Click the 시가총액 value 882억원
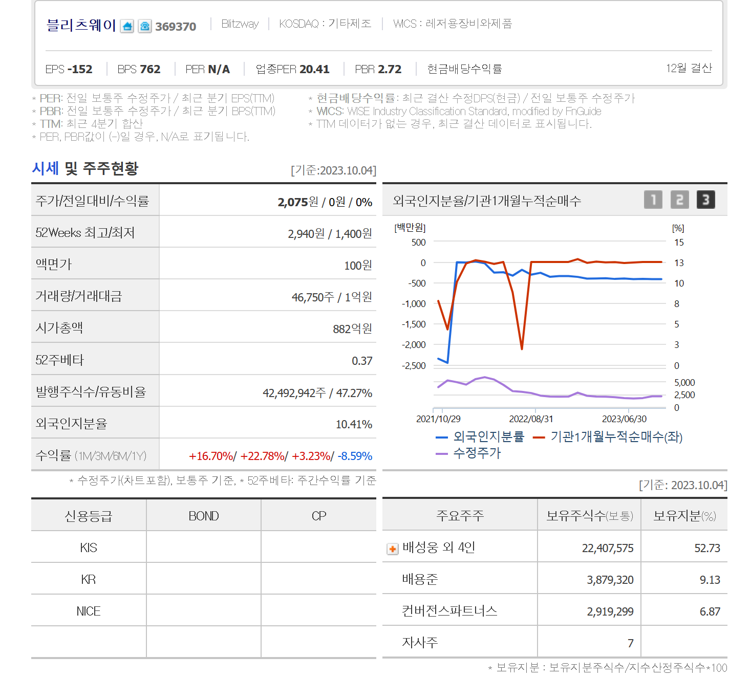The image size is (729, 700). coord(353,329)
